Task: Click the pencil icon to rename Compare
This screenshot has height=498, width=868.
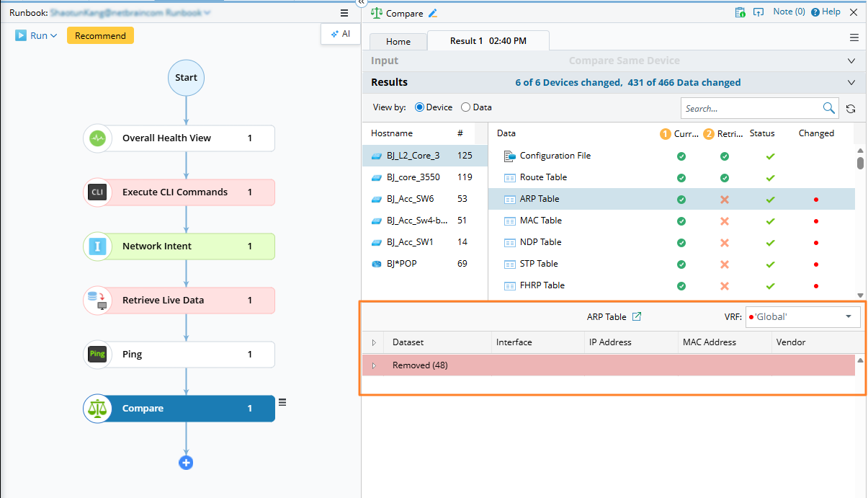Action: pos(433,13)
